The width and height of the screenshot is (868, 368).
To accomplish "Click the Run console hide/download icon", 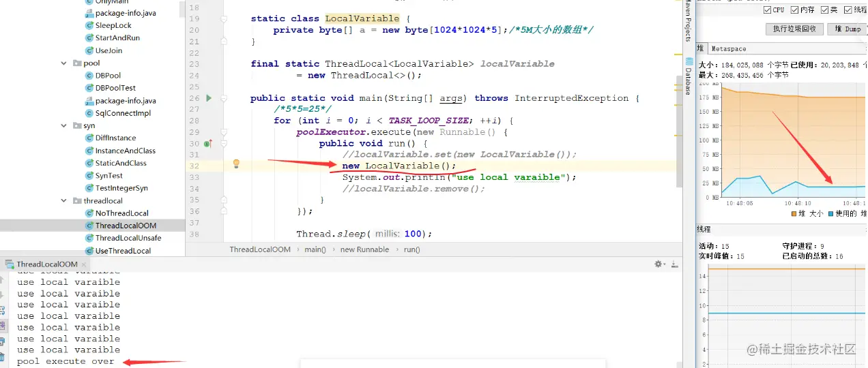I will click(x=675, y=264).
